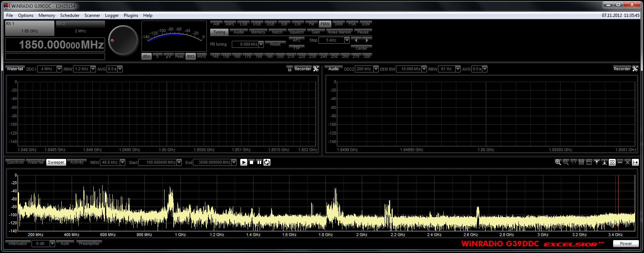Click the Auto attenuator button
The image size is (644, 253).
click(65, 243)
